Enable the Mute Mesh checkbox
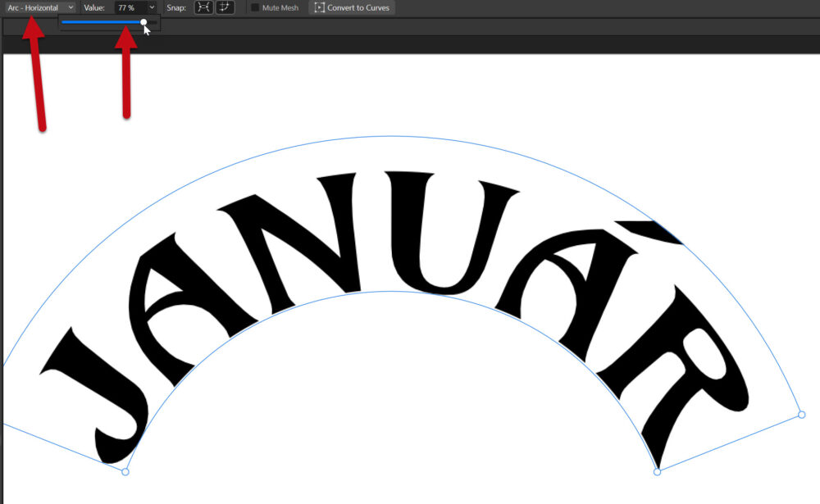The width and height of the screenshot is (820, 504). pyautogui.click(x=255, y=7)
